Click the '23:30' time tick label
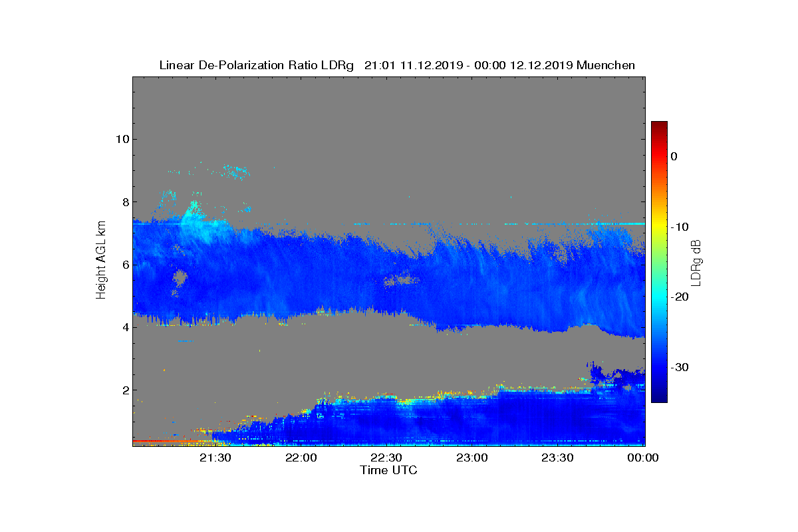 coord(558,458)
